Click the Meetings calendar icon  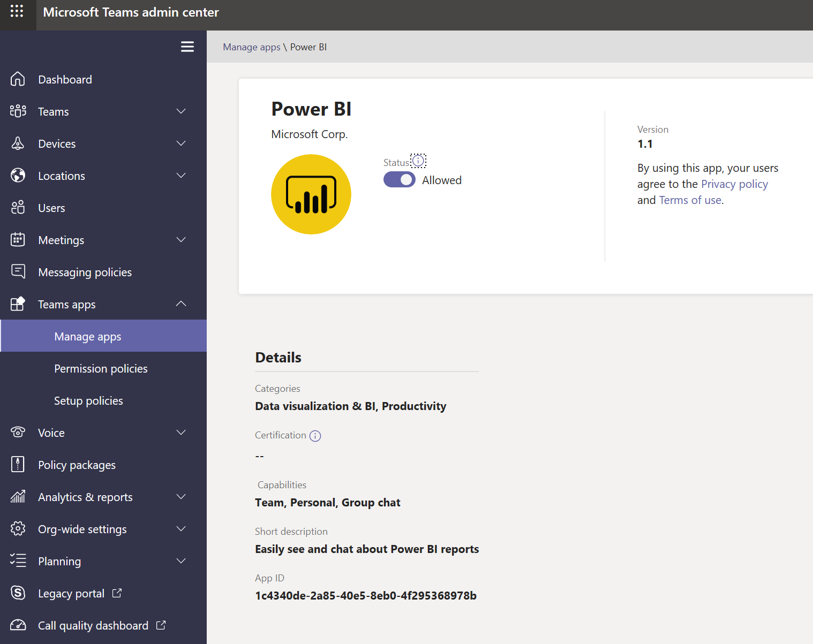point(18,240)
